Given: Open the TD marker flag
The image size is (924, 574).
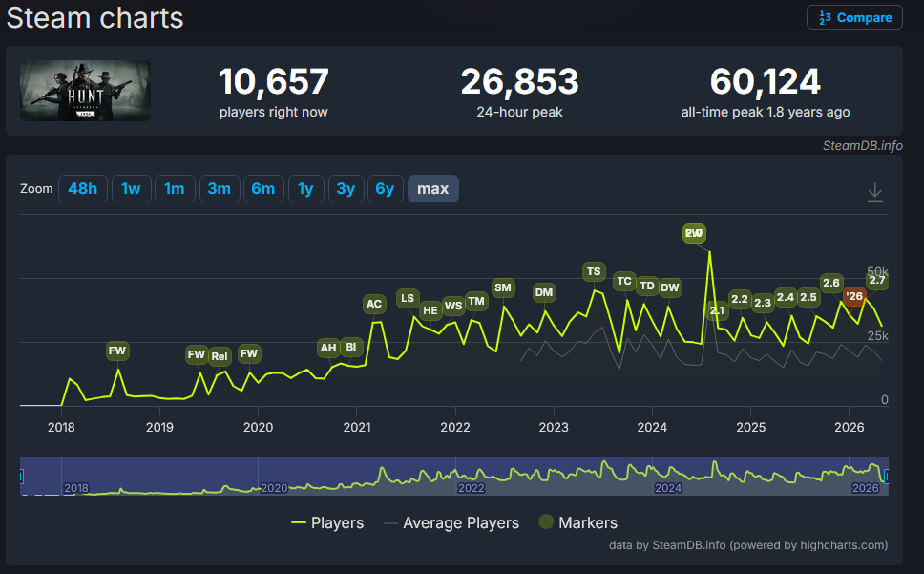Looking at the screenshot, I should pyautogui.click(x=647, y=286).
